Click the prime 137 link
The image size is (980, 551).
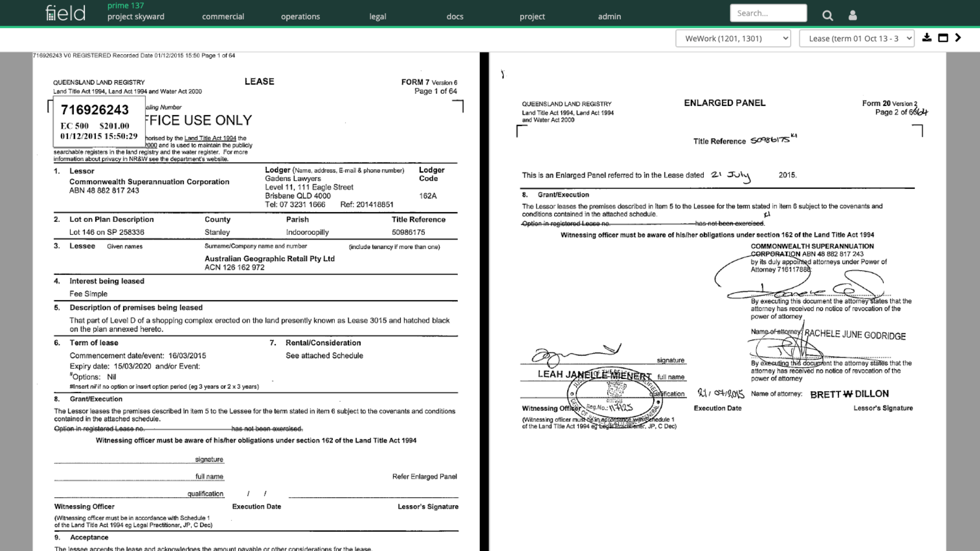pos(126,6)
